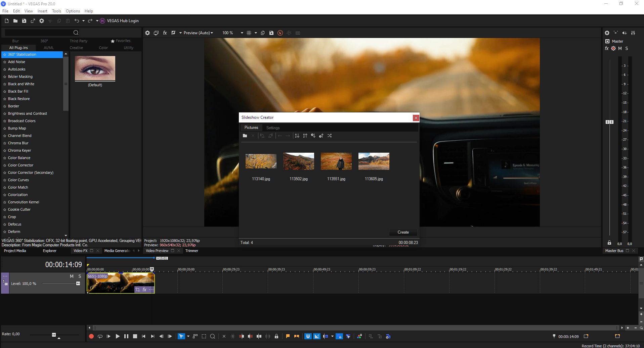The height and width of the screenshot is (348, 644).
Task: Open Project Properties gear in main toolbar
Action: (x=42, y=21)
